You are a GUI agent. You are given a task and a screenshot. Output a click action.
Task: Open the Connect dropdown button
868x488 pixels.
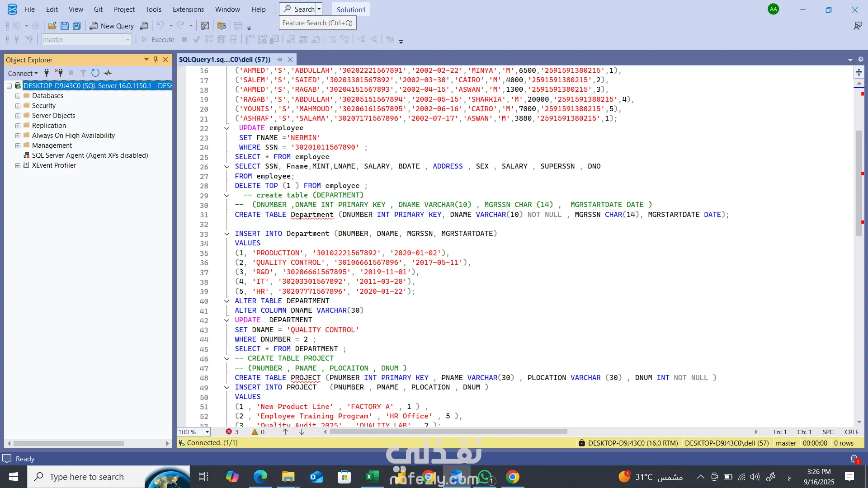[x=23, y=73]
